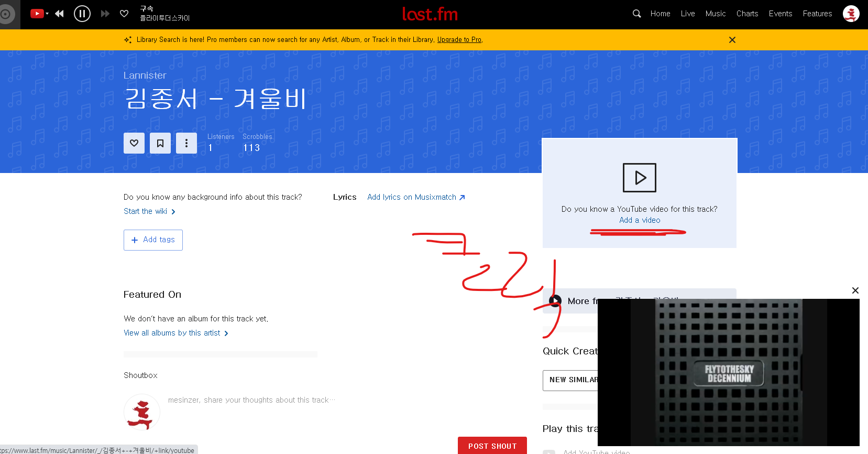
Task: Open the three-dot more actions menu
Action: click(186, 143)
